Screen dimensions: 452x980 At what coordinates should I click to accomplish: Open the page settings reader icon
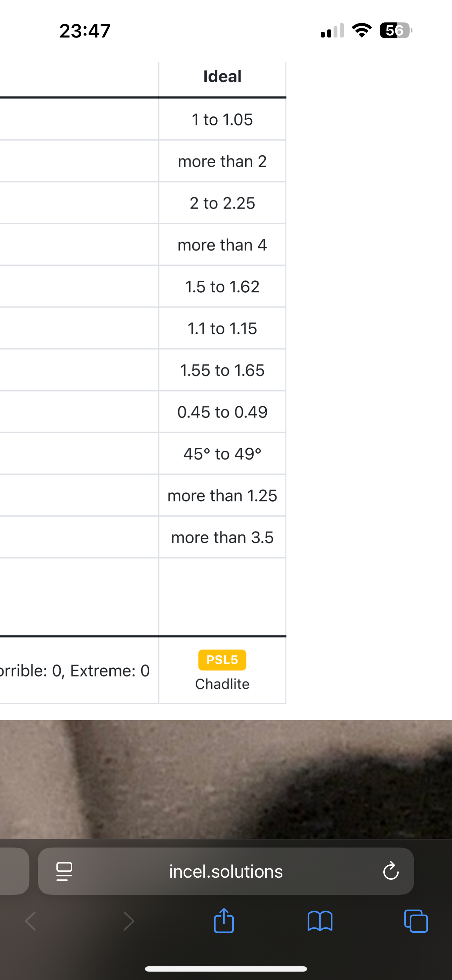pos(64,871)
